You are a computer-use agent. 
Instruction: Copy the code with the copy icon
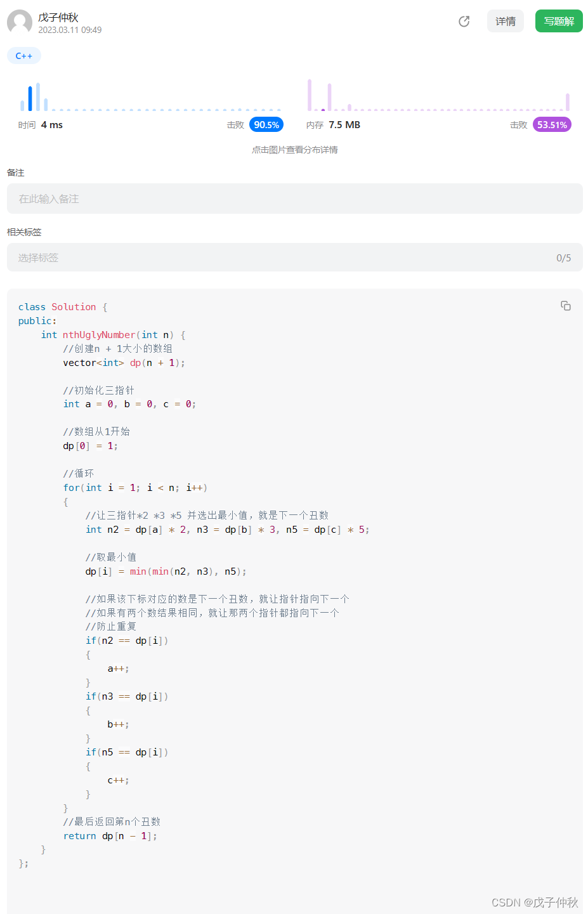[x=566, y=306]
